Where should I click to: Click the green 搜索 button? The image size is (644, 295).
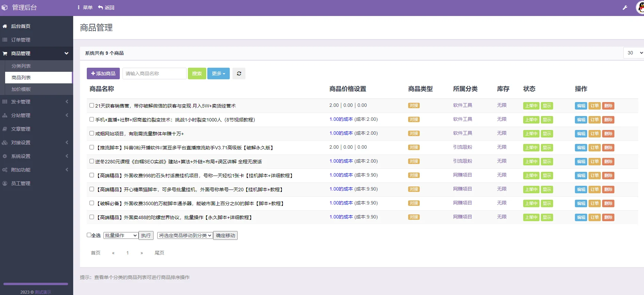pos(197,73)
